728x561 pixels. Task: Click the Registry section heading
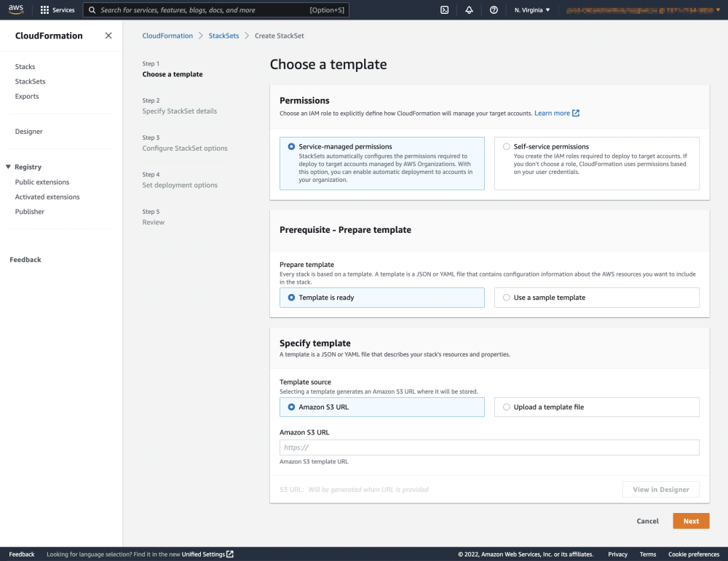tap(28, 167)
